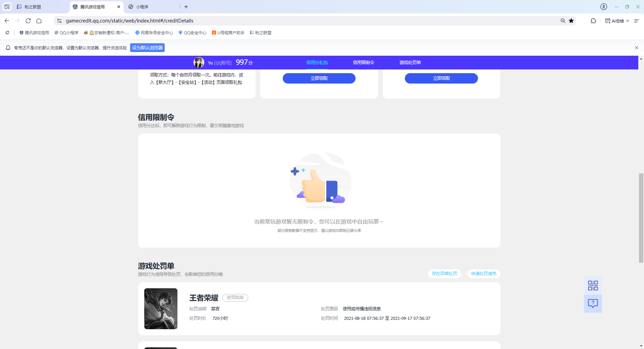644x349 pixels.
Task: Expand the AI总结 dropdown arrow
Action: pos(628,21)
